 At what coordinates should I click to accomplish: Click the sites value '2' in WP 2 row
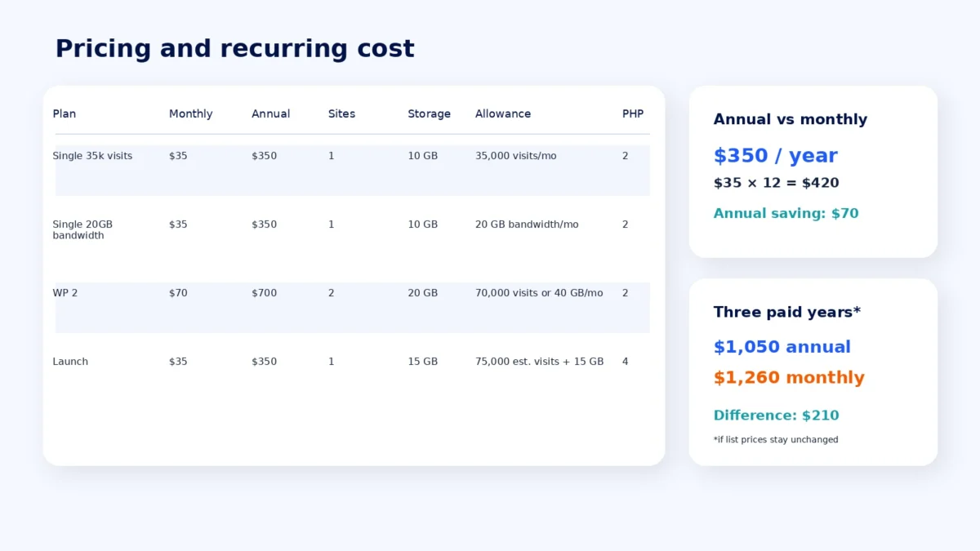click(x=331, y=293)
